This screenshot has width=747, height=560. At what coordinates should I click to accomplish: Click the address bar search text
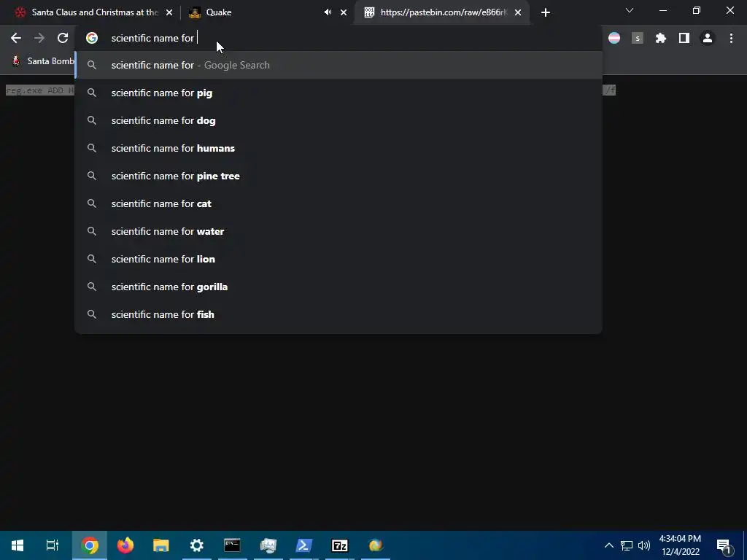(x=152, y=38)
